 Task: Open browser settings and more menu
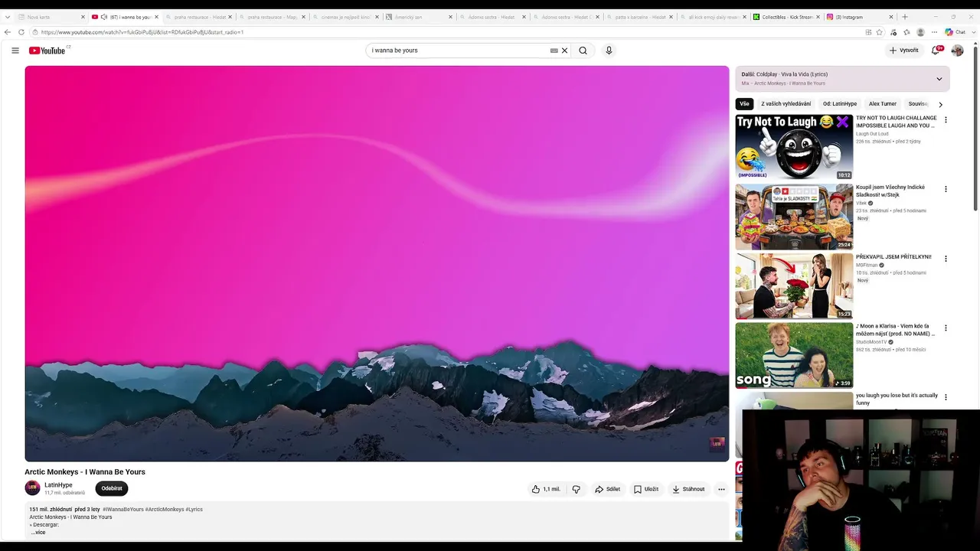tap(933, 32)
